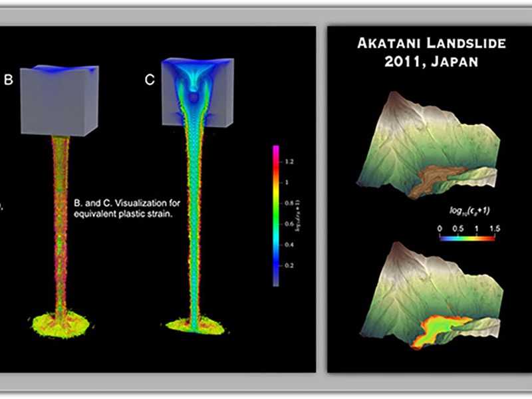Screen dimensions: 532x399
Task: Click the 'Akatani Landslide 2011, Japan' title
Action: click(432, 53)
